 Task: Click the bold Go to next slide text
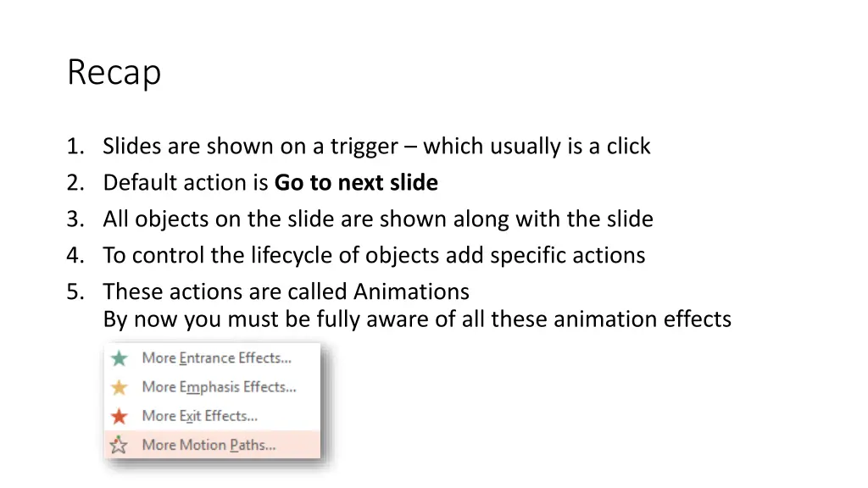coord(356,183)
